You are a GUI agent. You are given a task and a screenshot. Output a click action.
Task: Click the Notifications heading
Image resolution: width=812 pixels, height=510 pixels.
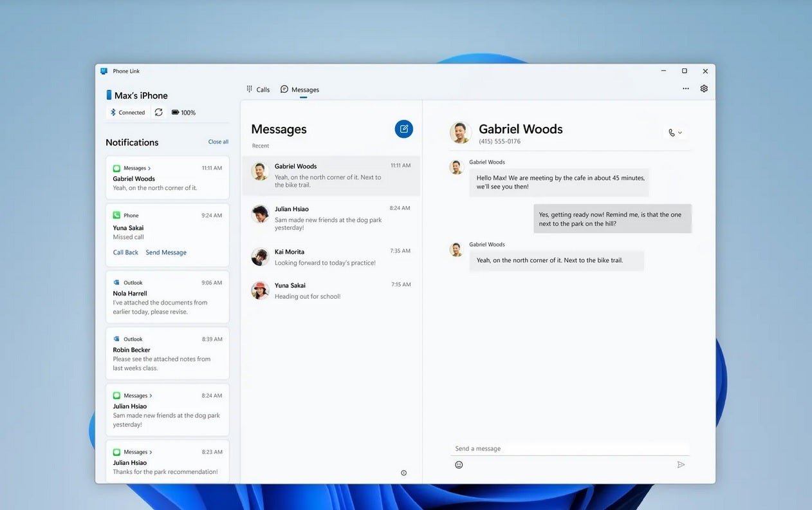(132, 142)
